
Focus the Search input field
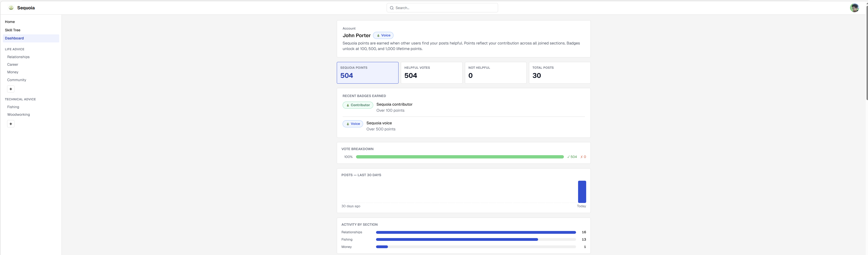[445, 8]
